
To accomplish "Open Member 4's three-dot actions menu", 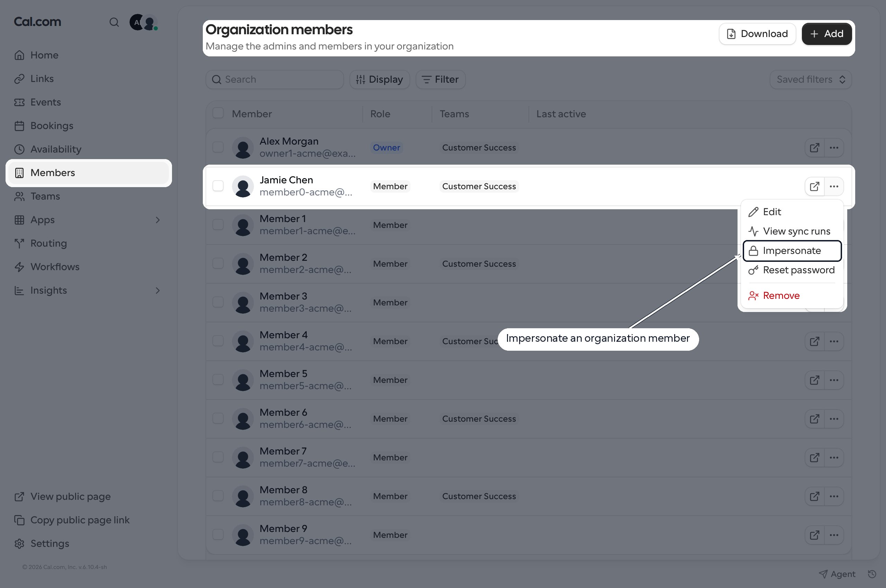I will point(834,341).
